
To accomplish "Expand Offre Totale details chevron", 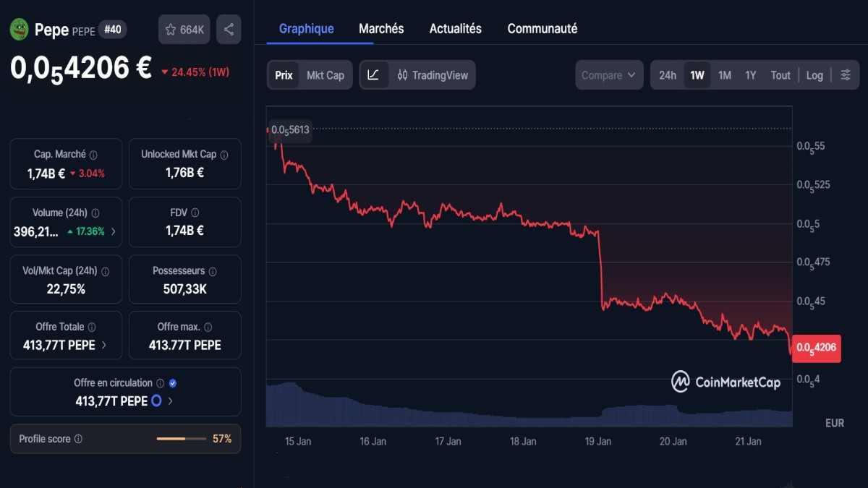I will [103, 346].
